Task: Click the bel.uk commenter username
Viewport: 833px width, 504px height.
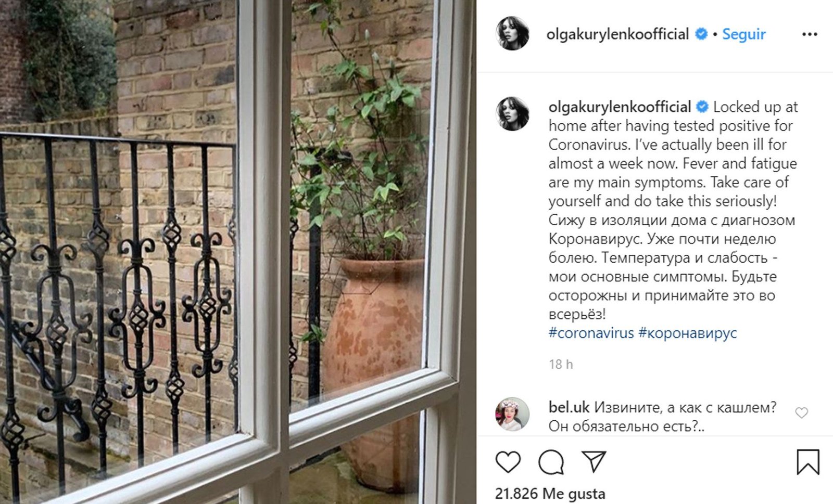Action: (x=569, y=407)
